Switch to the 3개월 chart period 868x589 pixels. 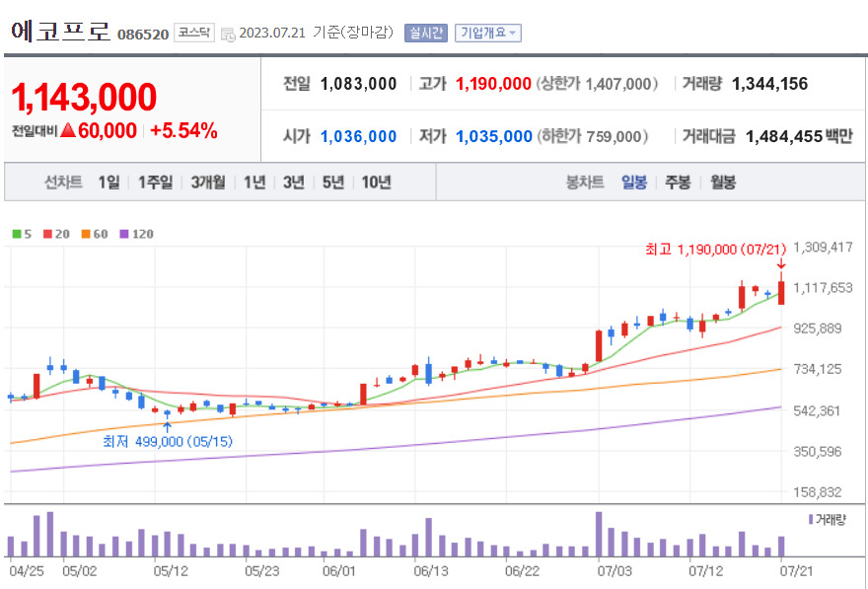tap(208, 183)
